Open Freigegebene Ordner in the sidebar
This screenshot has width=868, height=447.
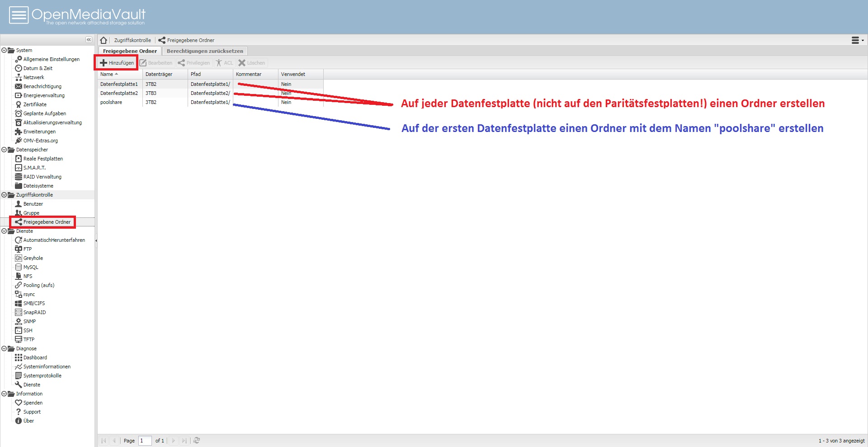tap(42, 222)
